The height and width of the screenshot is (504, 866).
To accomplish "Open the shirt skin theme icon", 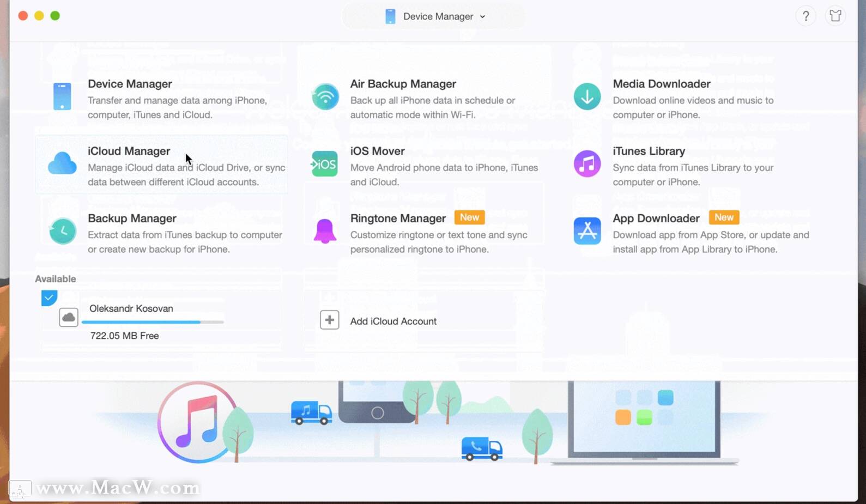I will pos(835,16).
